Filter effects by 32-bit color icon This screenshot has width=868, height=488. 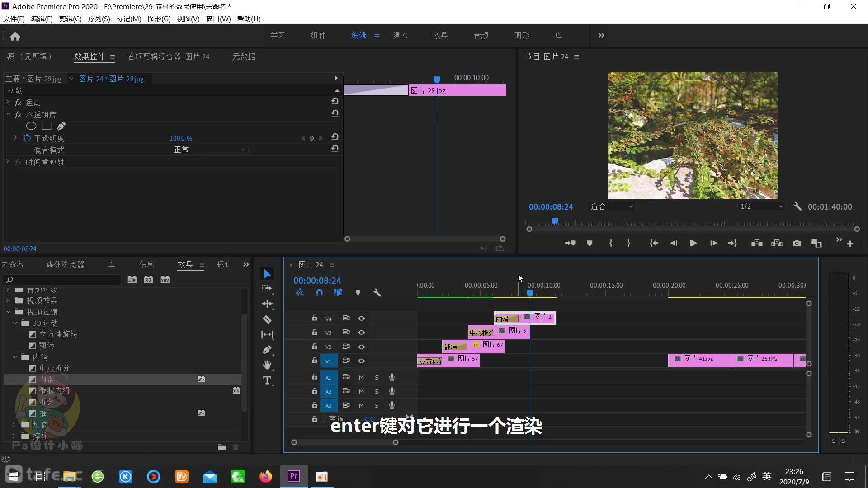coord(148,280)
